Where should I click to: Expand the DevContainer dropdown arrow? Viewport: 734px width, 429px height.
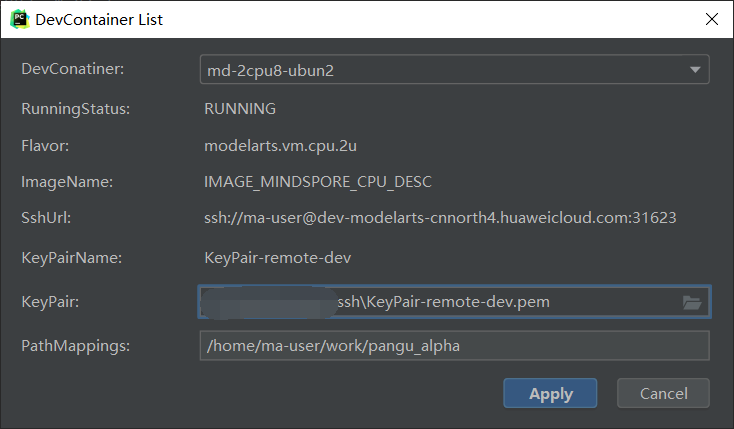(695, 70)
